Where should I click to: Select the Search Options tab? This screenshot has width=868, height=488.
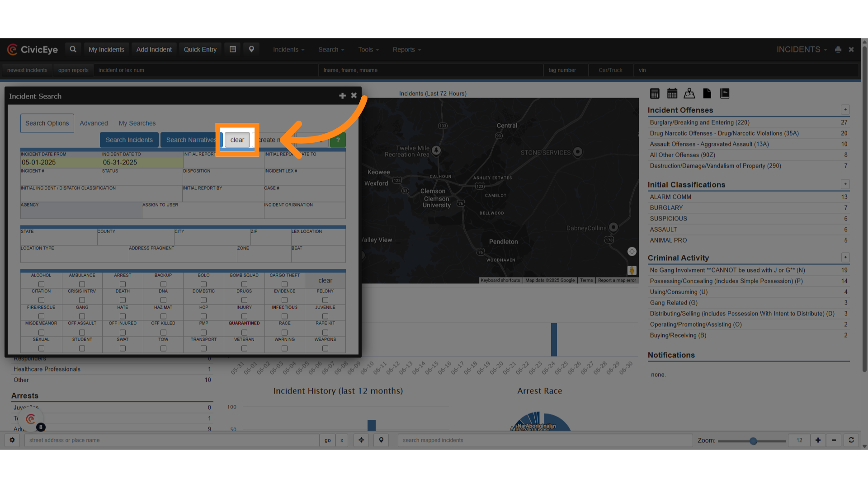coord(47,123)
